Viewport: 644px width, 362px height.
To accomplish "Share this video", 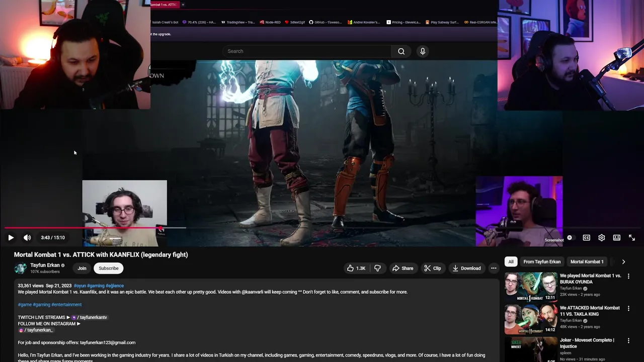I will coord(403,268).
